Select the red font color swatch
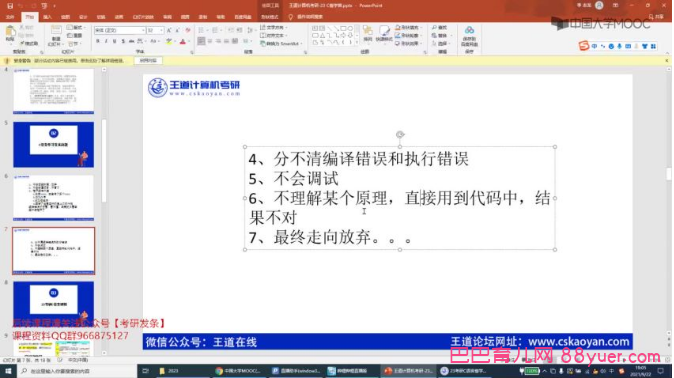 point(183,42)
